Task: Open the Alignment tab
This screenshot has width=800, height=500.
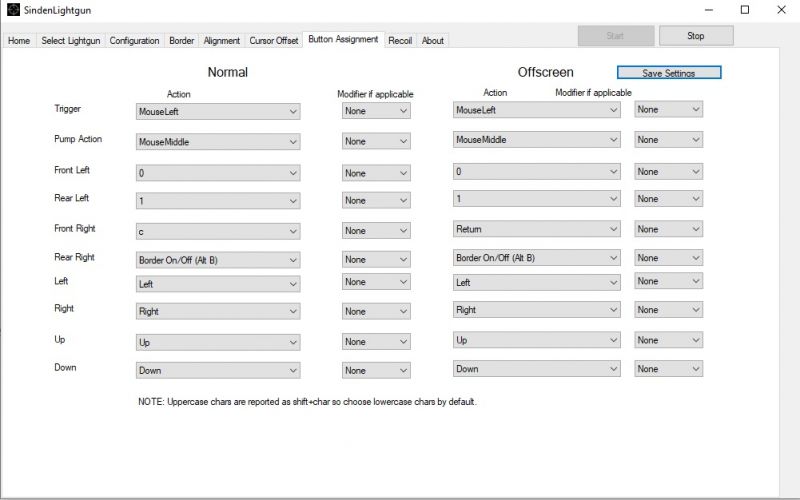Action: click(x=221, y=41)
